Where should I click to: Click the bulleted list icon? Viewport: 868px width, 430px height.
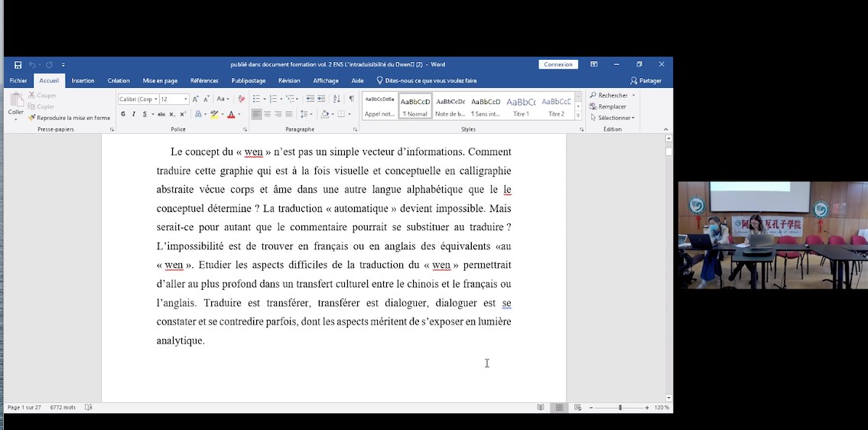(x=256, y=99)
